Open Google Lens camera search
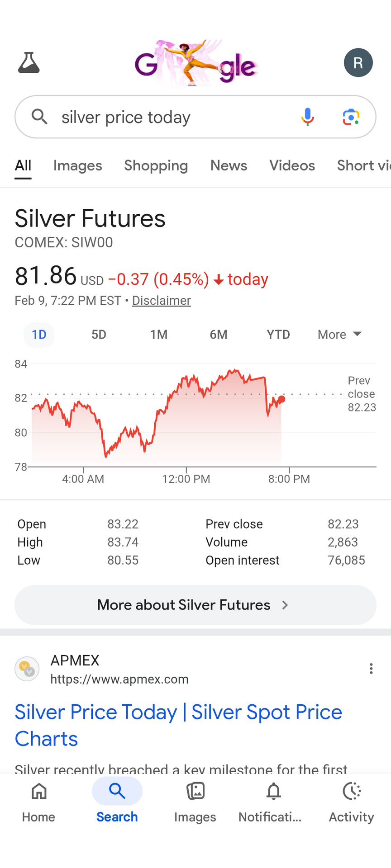Image resolution: width=391 pixels, height=868 pixels. [351, 117]
